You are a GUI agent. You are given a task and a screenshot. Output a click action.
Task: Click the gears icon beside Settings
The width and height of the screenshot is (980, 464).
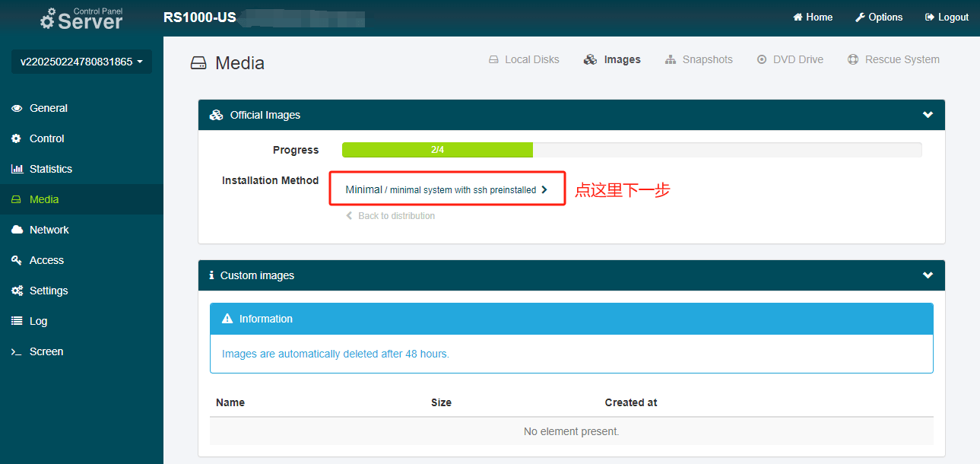pyautogui.click(x=17, y=291)
